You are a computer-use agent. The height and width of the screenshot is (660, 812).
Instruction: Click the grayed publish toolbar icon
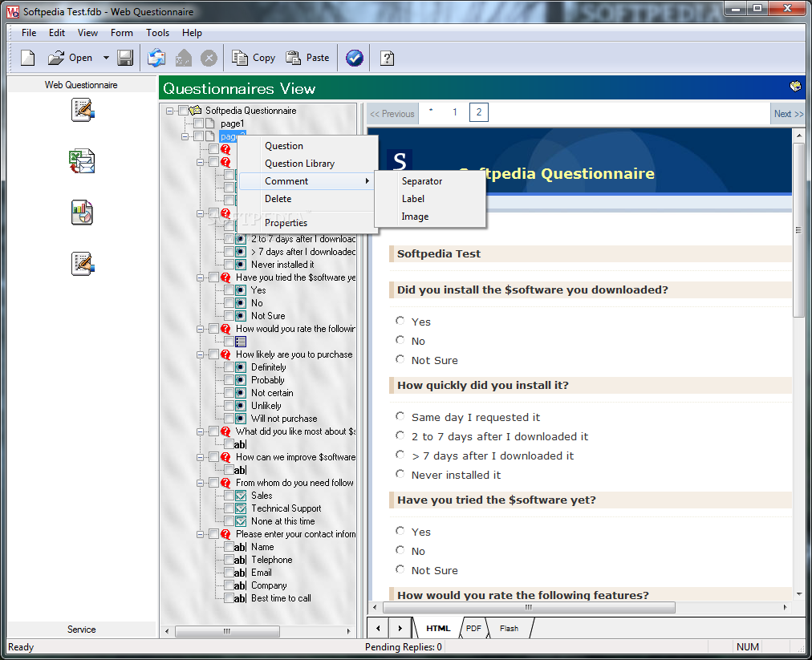click(183, 58)
